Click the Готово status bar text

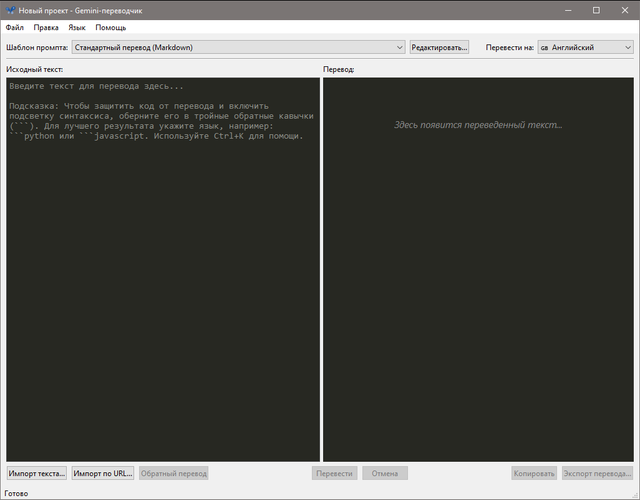click(x=16, y=493)
